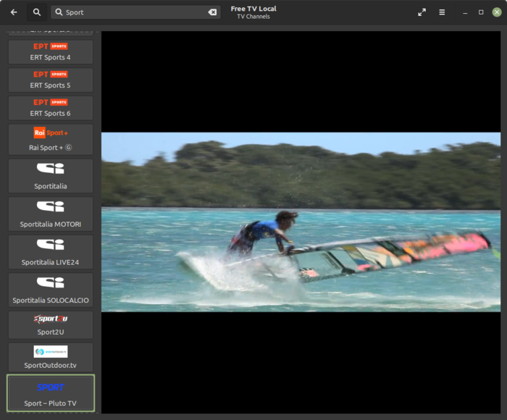Open the Sportitalia channel
The height and width of the screenshot is (420, 507).
(51, 175)
